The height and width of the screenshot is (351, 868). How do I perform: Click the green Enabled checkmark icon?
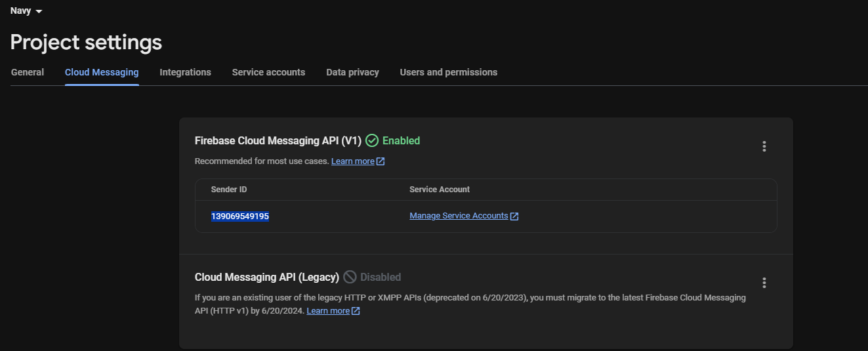point(372,140)
